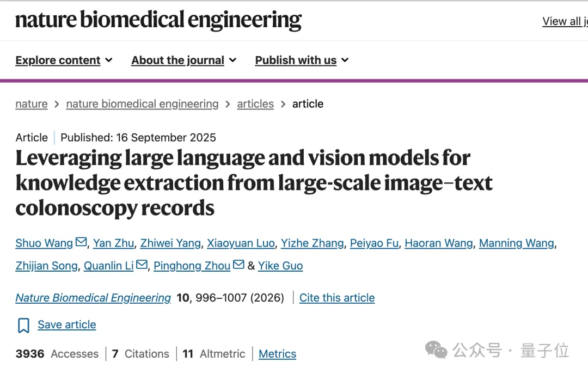Image resolution: width=588 pixels, height=374 pixels.
Task: Click the email envelope icon after Pinghong Zhou
Action: pyautogui.click(x=238, y=265)
